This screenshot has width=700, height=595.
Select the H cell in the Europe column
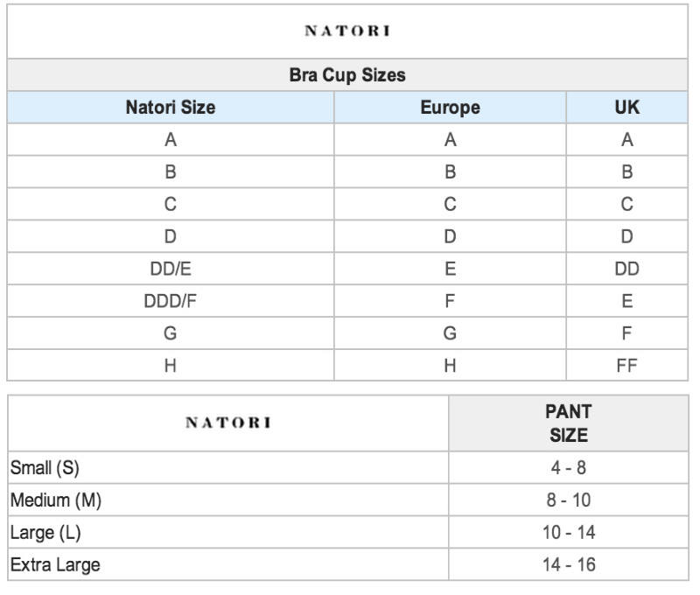(x=450, y=366)
